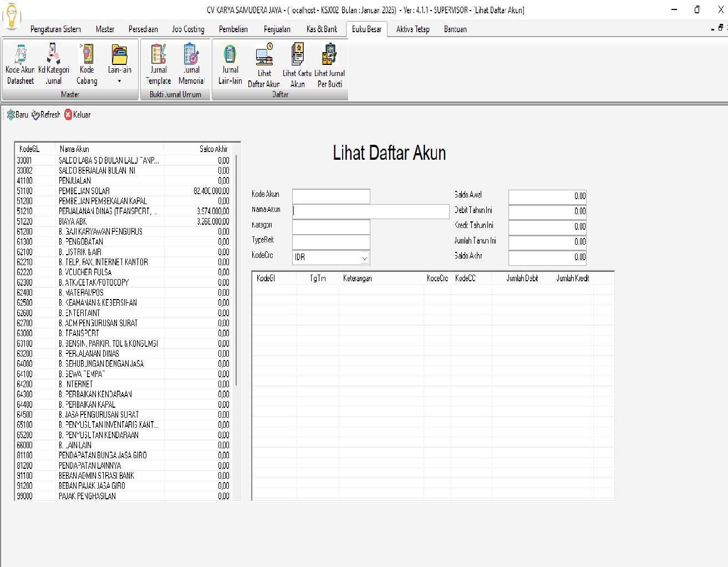The height and width of the screenshot is (567, 728).
Task: Click the Kode Akun input field
Action: [331, 196]
